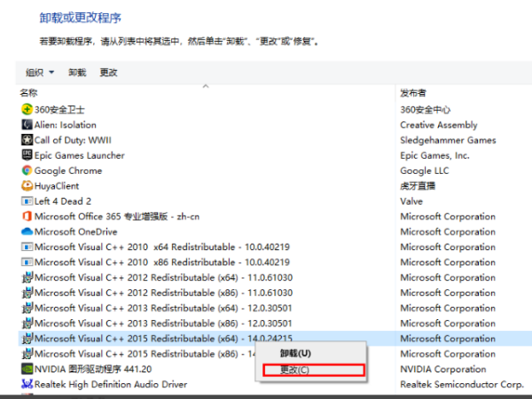
Task: Open the 组织 dropdown menu
Action: (x=40, y=73)
